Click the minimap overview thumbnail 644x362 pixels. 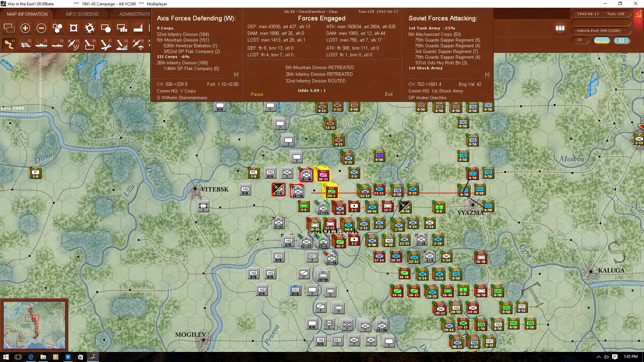[x=34, y=325]
